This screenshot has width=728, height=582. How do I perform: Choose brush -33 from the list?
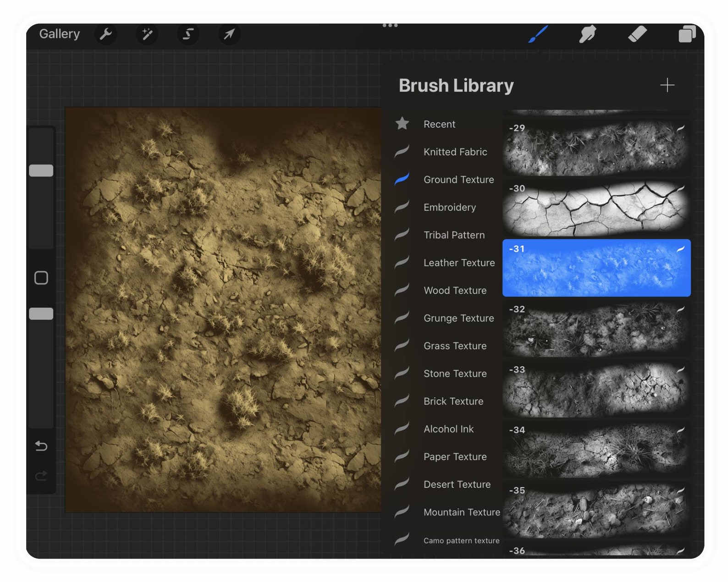pos(596,389)
